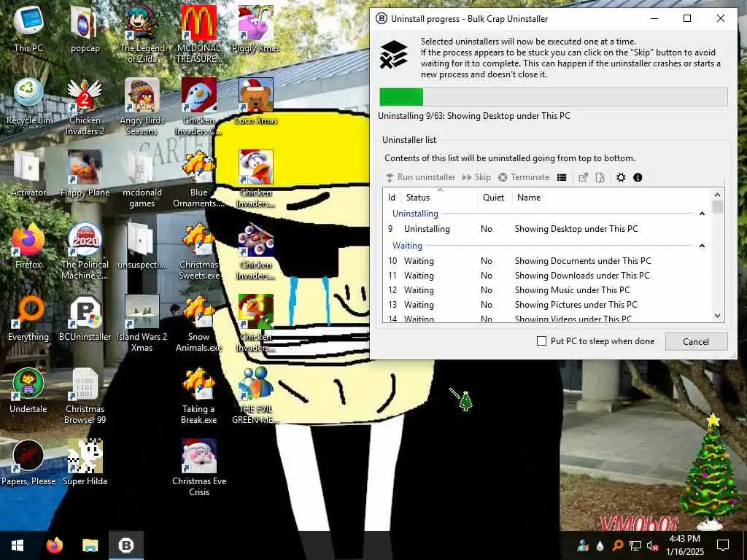The height and width of the screenshot is (560, 747).
Task: Switch to Bulk Crap Uninstaller taskbar button
Action: pyautogui.click(x=125, y=545)
